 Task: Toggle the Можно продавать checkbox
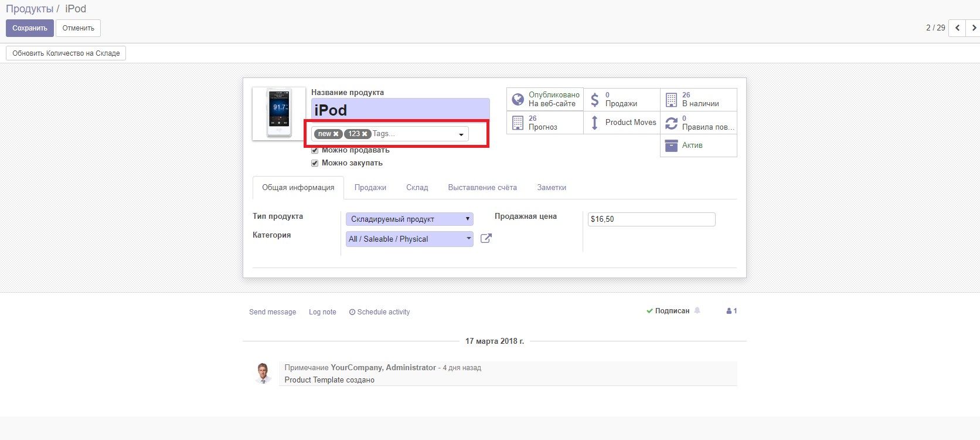(315, 150)
